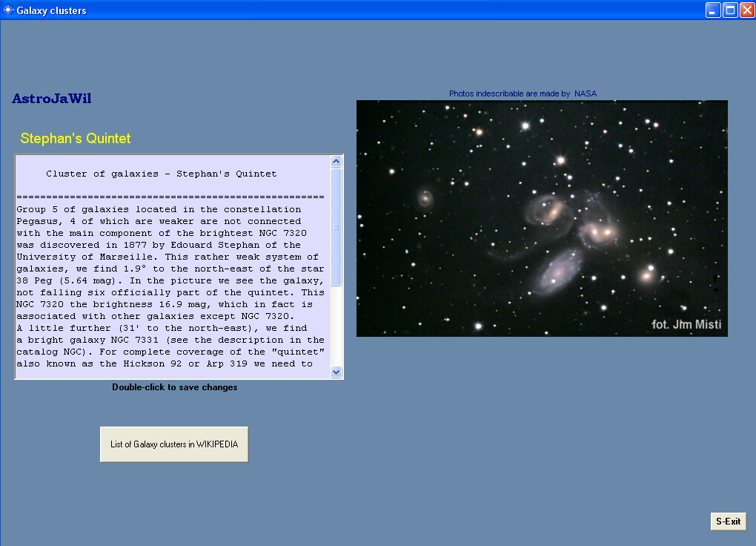The width and height of the screenshot is (756, 546).
Task: Close the Galaxy clusters window
Action: [x=747, y=10]
